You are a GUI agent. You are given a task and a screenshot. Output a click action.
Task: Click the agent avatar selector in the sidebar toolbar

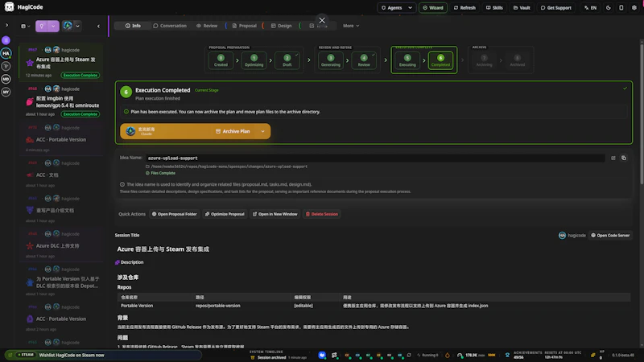68,26
